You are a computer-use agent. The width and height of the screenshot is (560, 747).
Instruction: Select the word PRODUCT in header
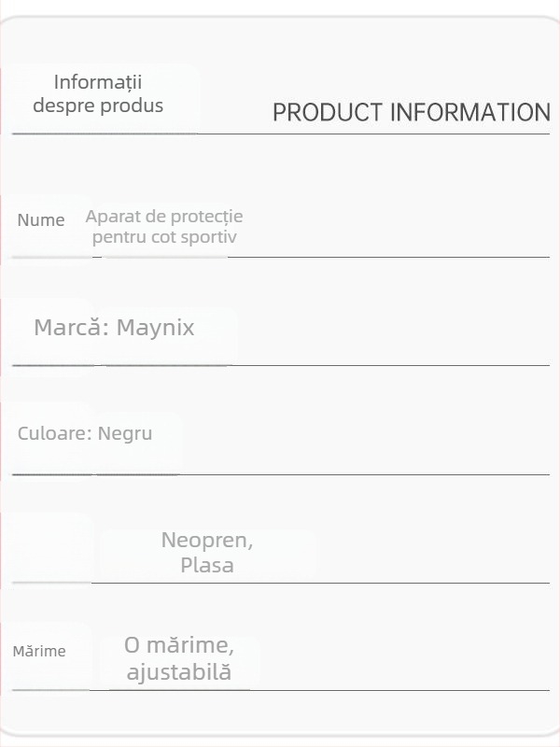pyautogui.click(x=328, y=112)
